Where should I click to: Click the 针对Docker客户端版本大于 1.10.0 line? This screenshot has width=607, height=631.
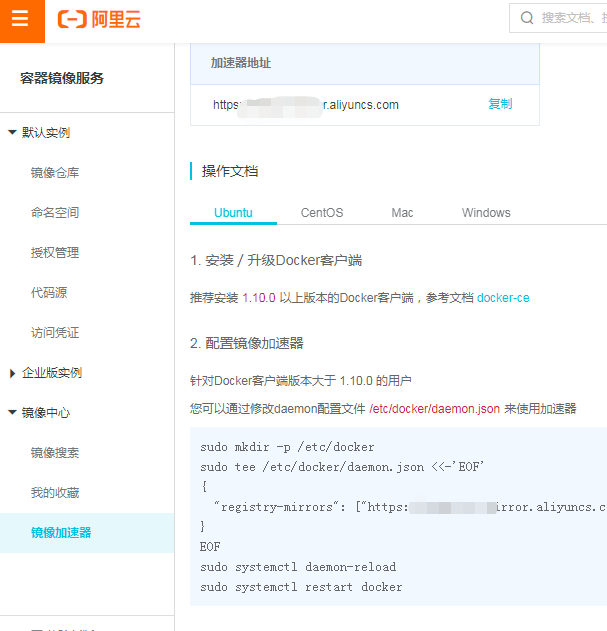pyautogui.click(x=301, y=381)
